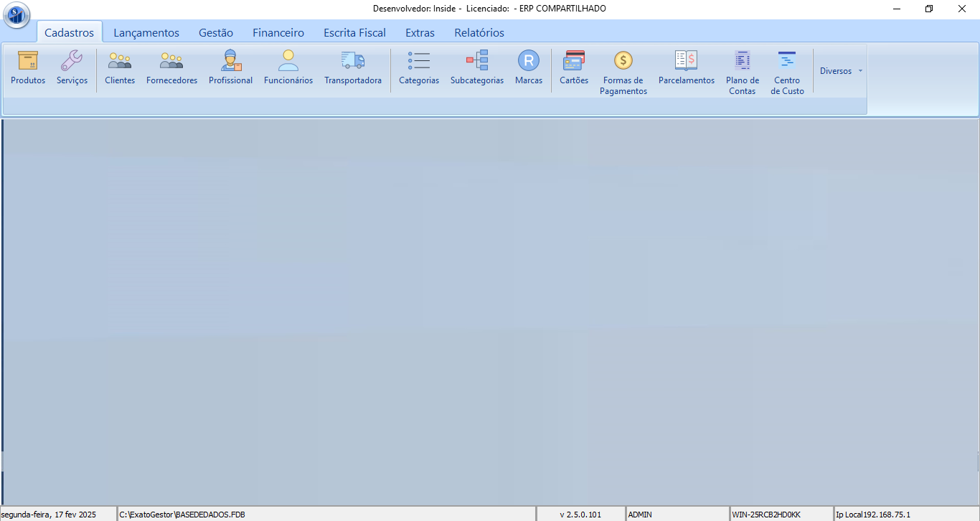Open the Categorias list icon
The height and width of the screenshot is (521, 980).
[x=419, y=61]
